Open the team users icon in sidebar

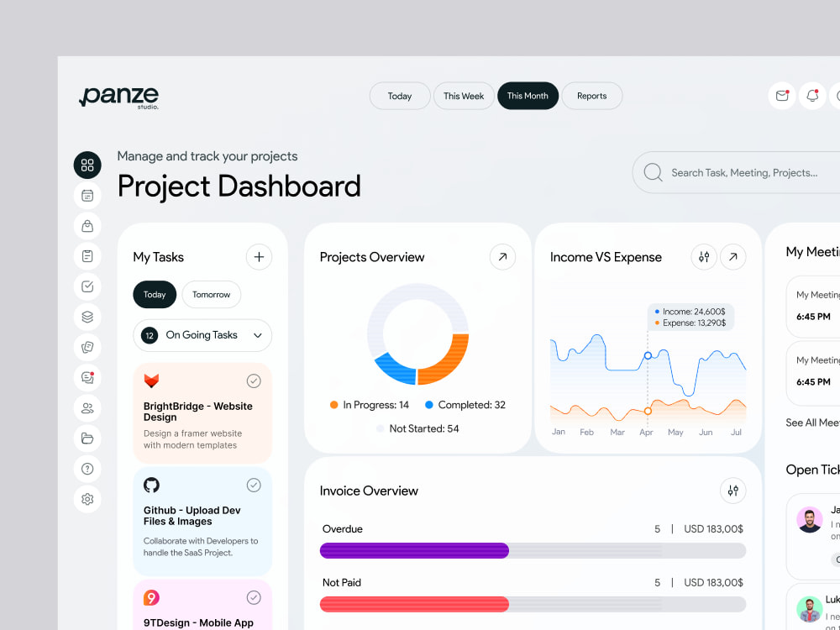coord(87,408)
